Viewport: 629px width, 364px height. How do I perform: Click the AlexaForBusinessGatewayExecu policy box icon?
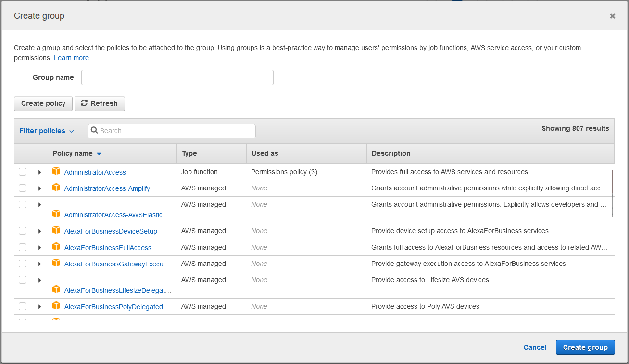[x=56, y=263]
